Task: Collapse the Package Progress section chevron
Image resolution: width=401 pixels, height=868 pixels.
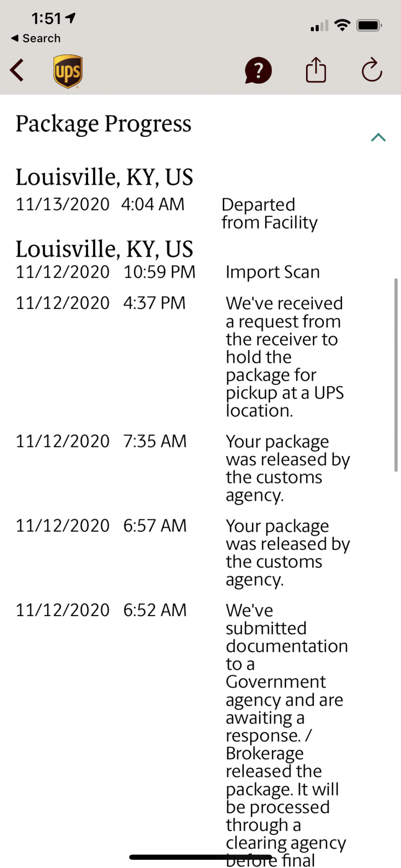Action: (378, 138)
